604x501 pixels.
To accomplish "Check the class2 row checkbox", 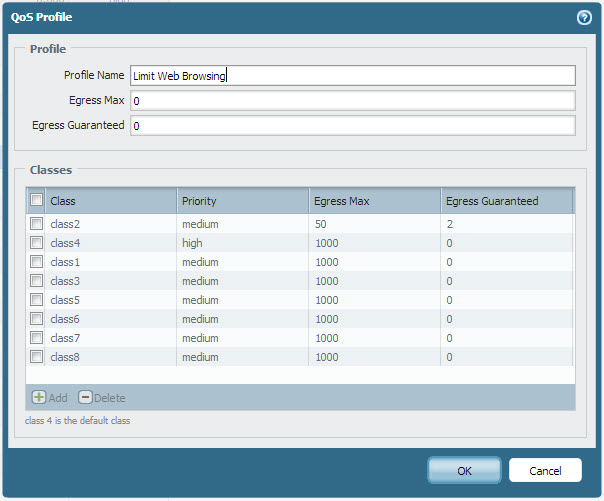I will point(36,224).
